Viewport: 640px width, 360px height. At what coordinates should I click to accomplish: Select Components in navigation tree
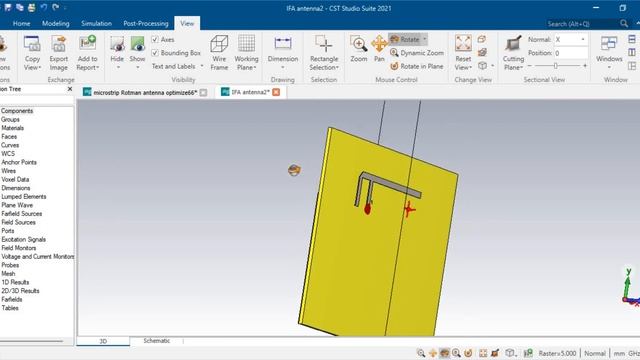point(17,111)
